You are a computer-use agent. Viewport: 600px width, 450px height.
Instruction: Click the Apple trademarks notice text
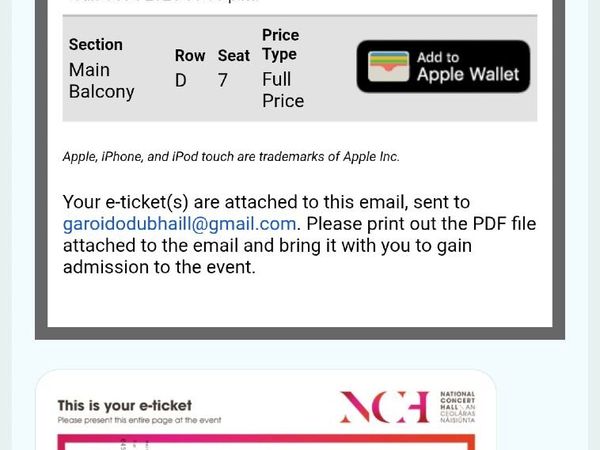point(231,157)
